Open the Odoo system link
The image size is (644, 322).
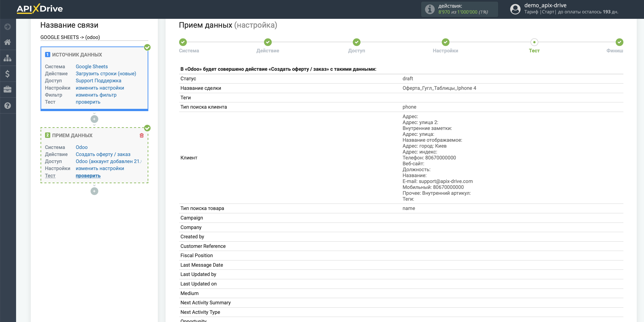[82, 147]
